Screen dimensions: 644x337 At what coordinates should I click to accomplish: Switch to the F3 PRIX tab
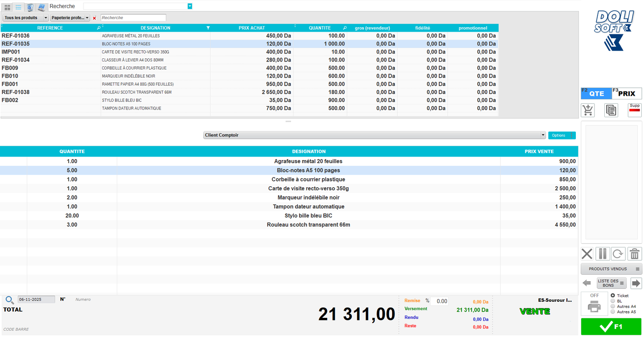(x=626, y=93)
